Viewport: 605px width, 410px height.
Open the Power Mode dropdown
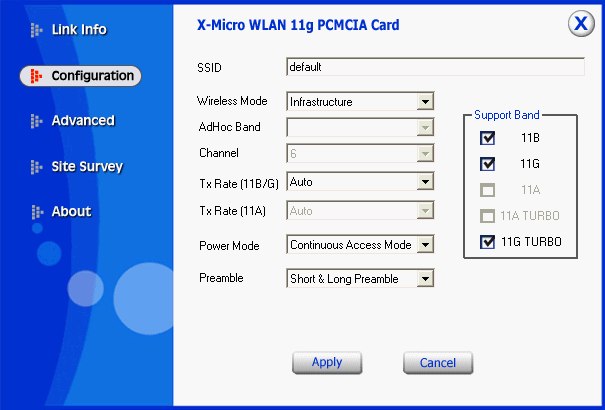click(425, 245)
